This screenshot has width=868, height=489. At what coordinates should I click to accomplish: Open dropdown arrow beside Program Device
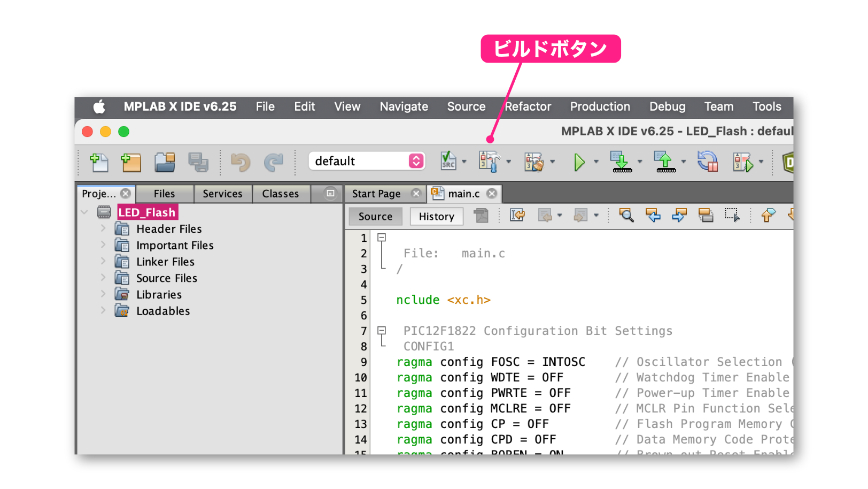pos(640,162)
